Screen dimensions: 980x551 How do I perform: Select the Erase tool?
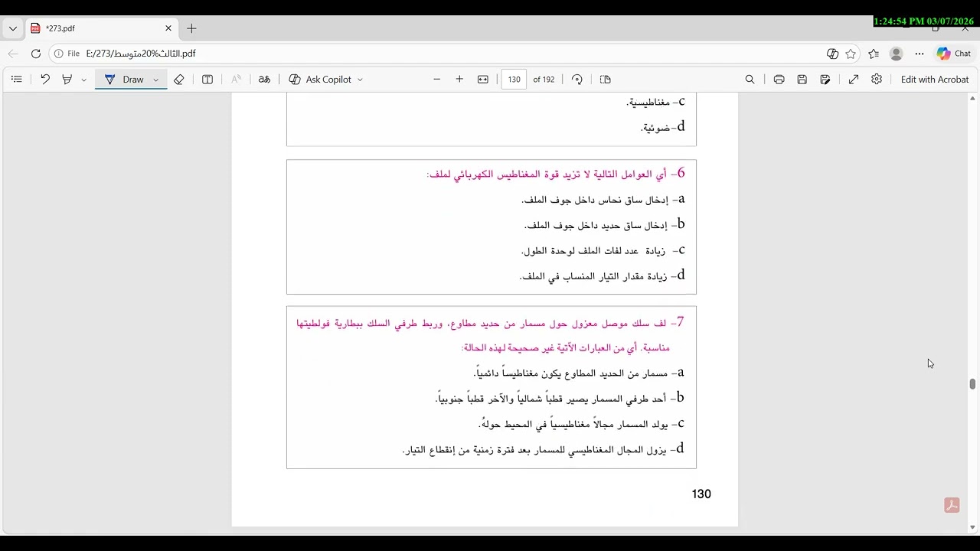tap(179, 80)
